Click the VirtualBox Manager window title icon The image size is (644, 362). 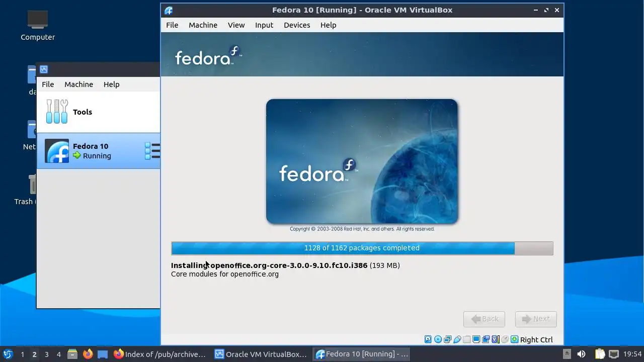[x=44, y=69]
